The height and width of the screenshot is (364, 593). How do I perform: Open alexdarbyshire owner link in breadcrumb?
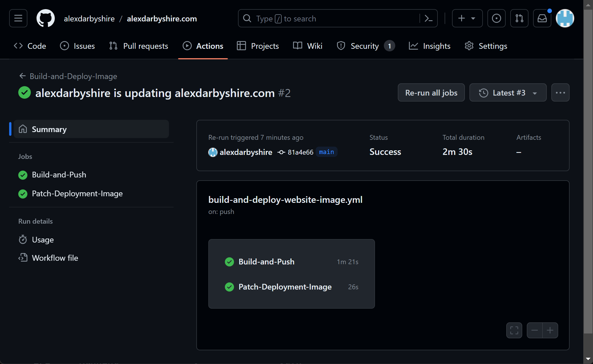click(89, 19)
